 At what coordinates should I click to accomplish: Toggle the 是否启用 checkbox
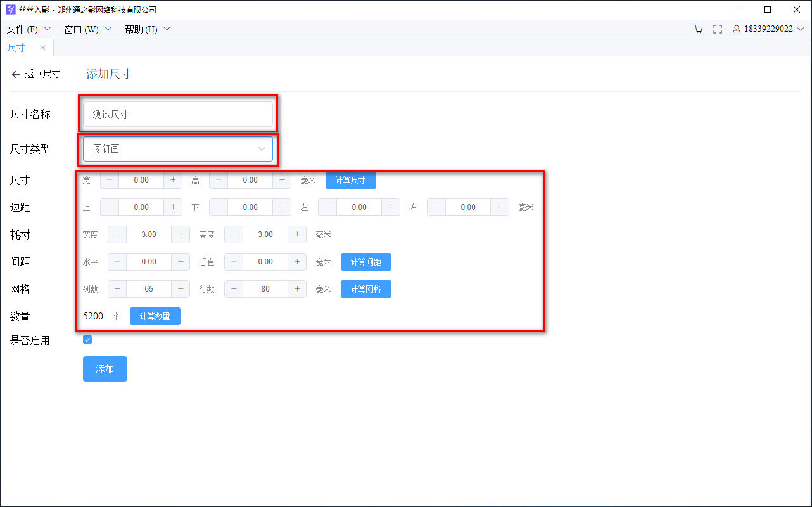click(87, 340)
